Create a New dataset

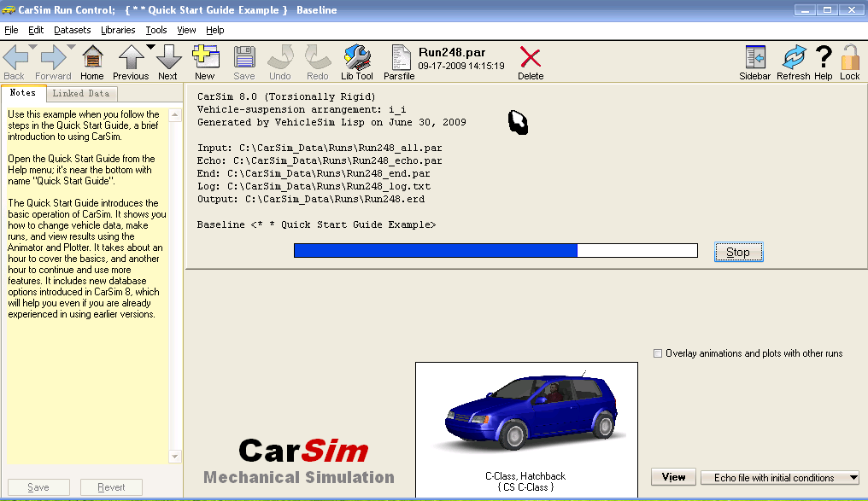[x=205, y=57]
